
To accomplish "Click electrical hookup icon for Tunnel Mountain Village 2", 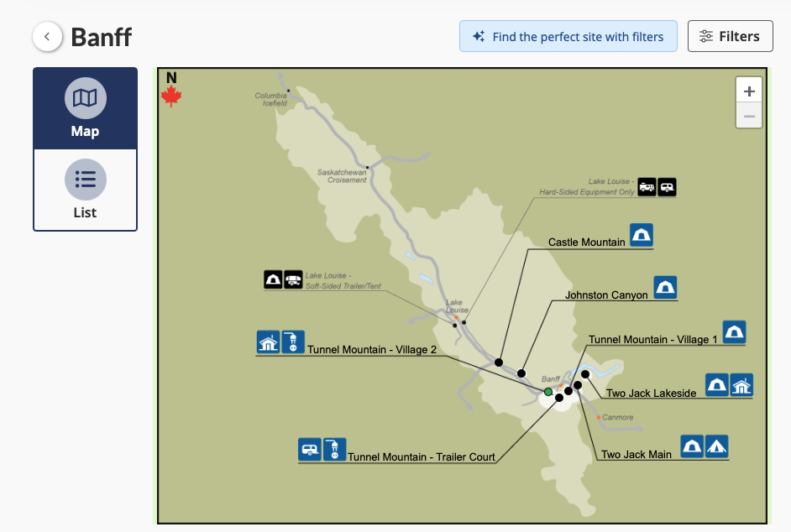I will click(293, 342).
